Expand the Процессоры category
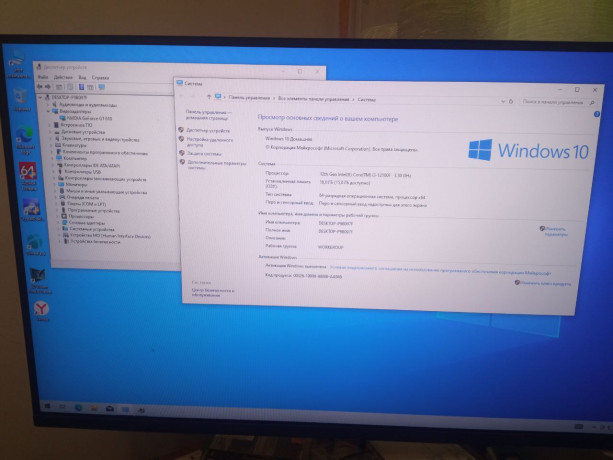 tap(58, 216)
